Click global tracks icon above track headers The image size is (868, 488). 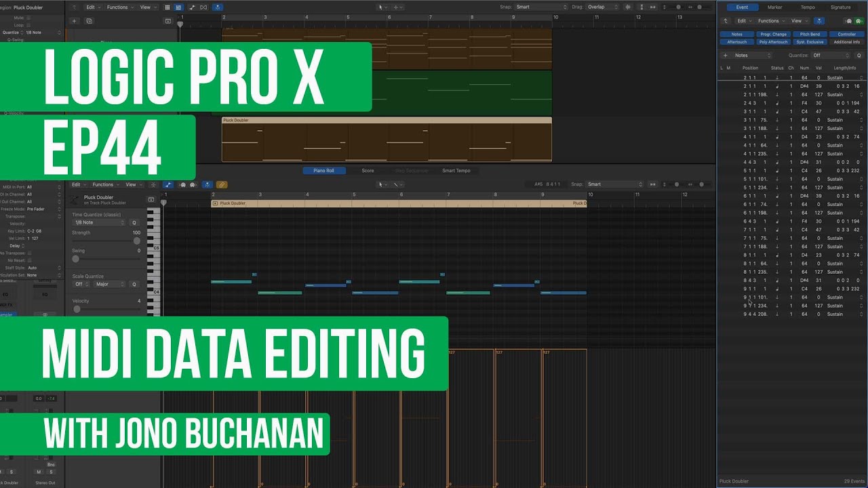coord(168,21)
